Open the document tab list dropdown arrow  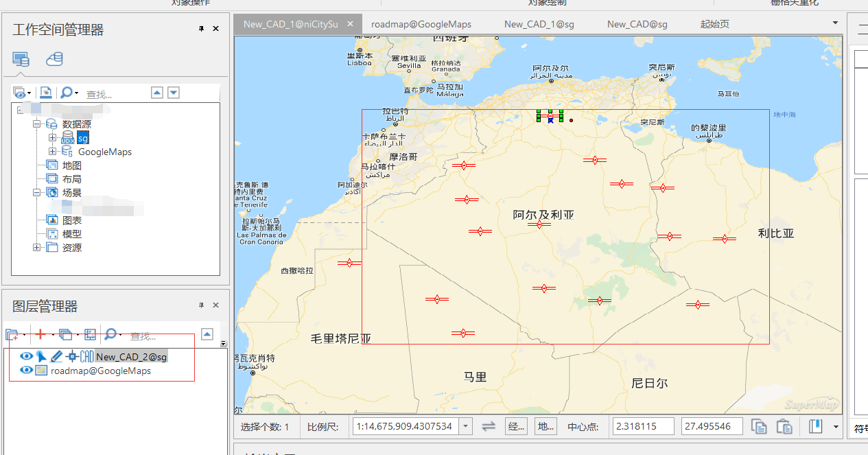point(835,23)
